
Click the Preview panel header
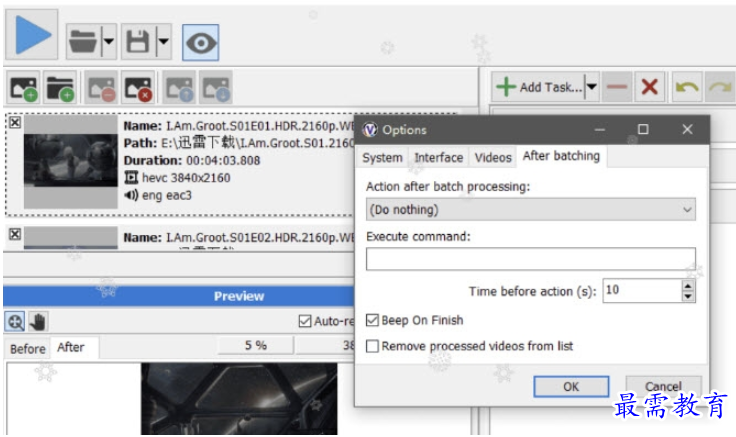(178, 296)
